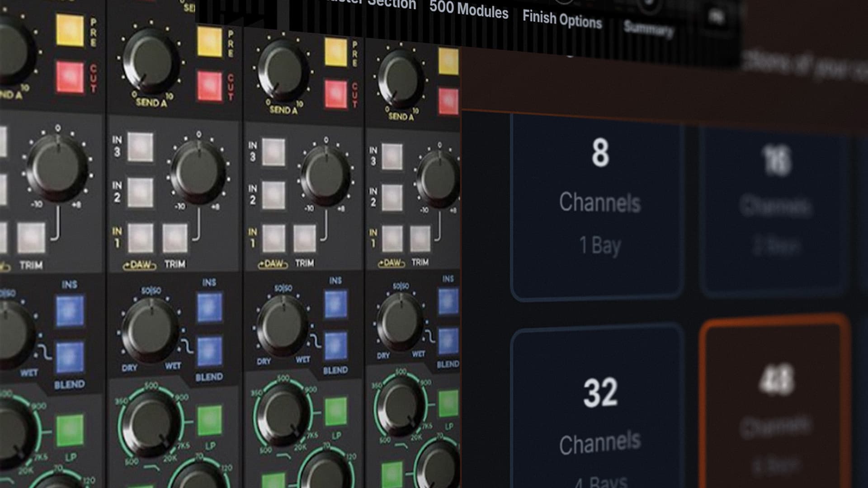Click the trim level knob on second strip

point(198,173)
